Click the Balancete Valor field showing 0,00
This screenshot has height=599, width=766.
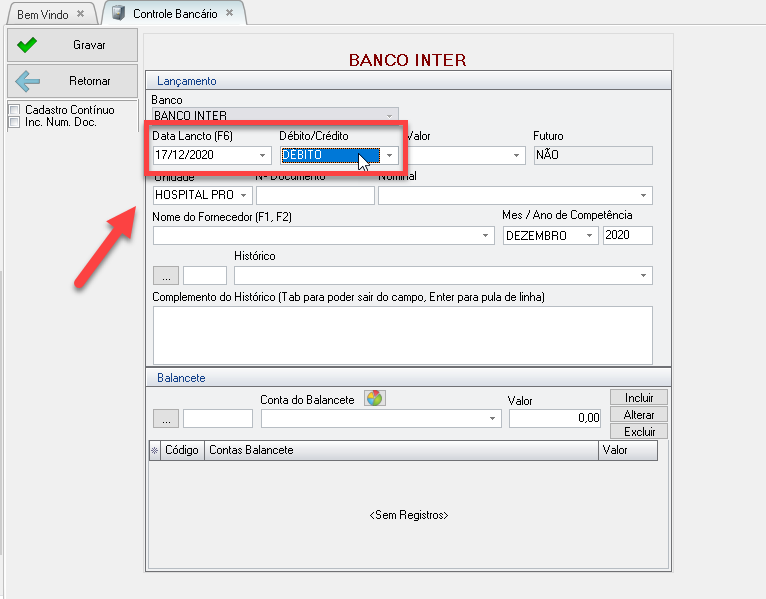pos(554,418)
